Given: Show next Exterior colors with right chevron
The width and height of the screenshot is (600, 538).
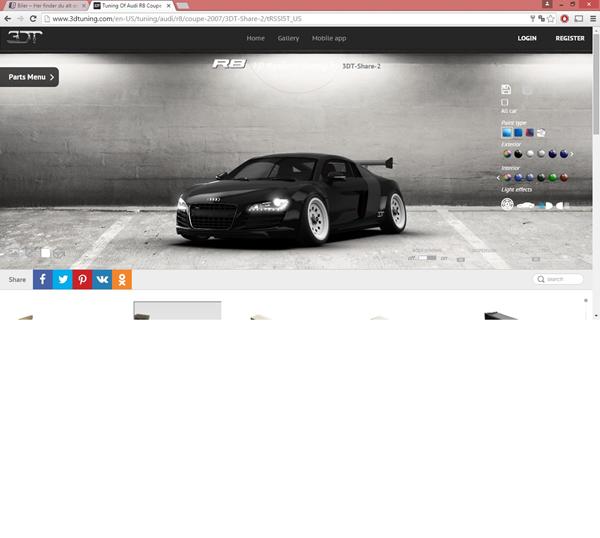Looking at the screenshot, I should pos(572,154).
